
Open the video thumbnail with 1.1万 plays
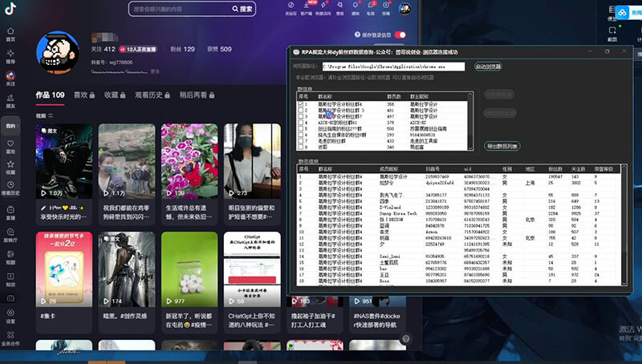(x=127, y=161)
